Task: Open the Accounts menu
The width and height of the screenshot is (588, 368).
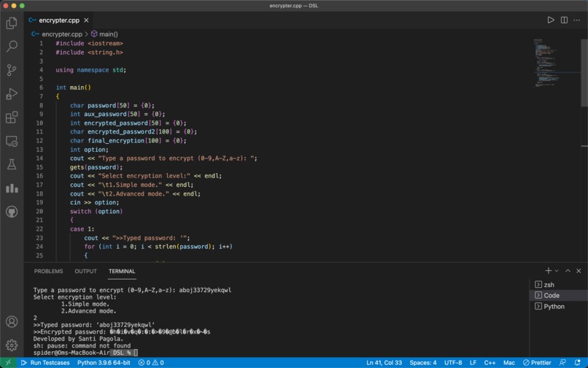Action: pyautogui.click(x=12, y=322)
